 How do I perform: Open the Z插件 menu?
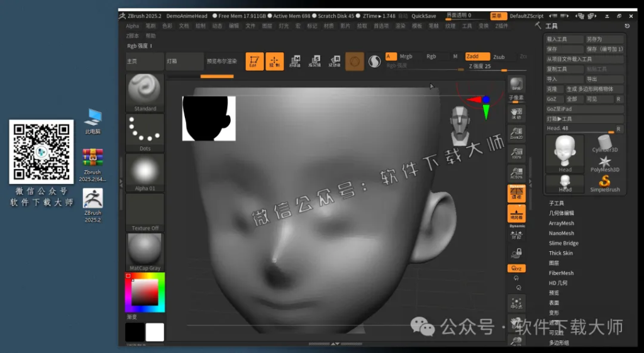click(x=501, y=26)
